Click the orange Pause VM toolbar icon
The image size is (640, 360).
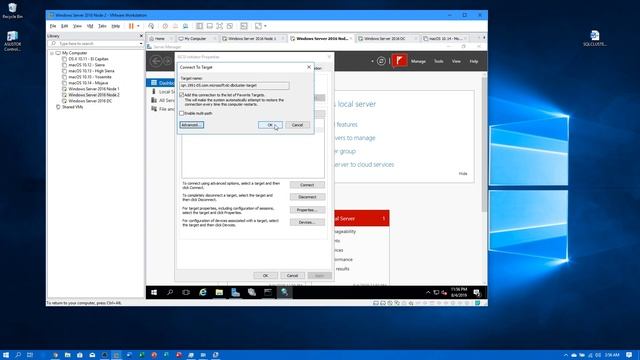pos(131,26)
